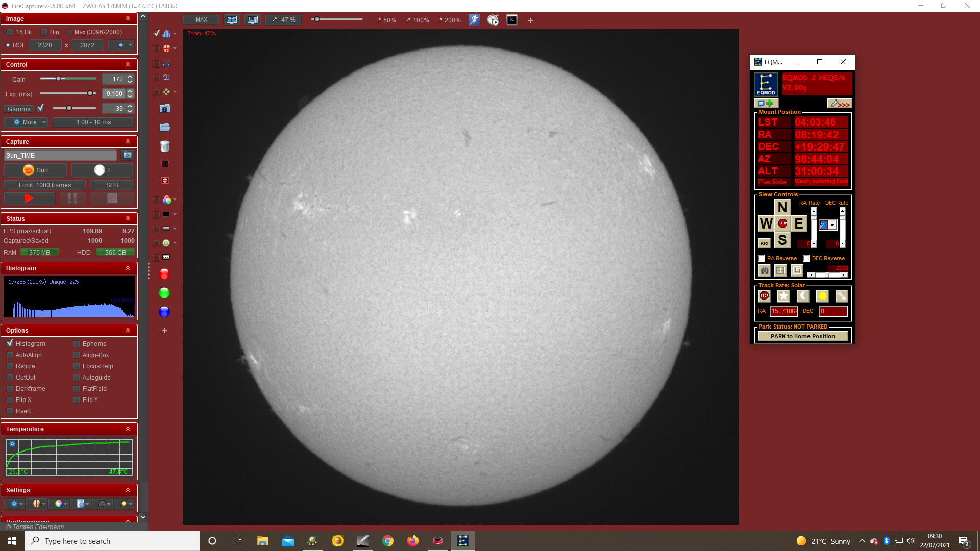Click the EQMOD slew North button
This screenshot has width=980, height=551.
782,207
